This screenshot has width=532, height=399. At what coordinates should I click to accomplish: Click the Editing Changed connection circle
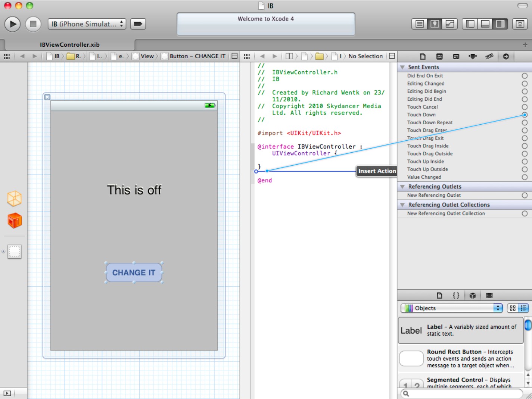[525, 84]
